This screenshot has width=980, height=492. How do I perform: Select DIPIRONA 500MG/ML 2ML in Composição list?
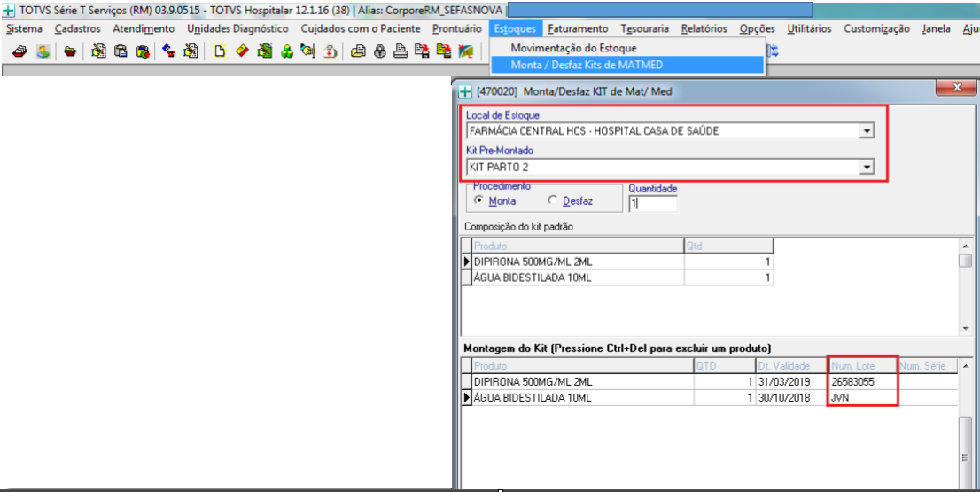578,262
